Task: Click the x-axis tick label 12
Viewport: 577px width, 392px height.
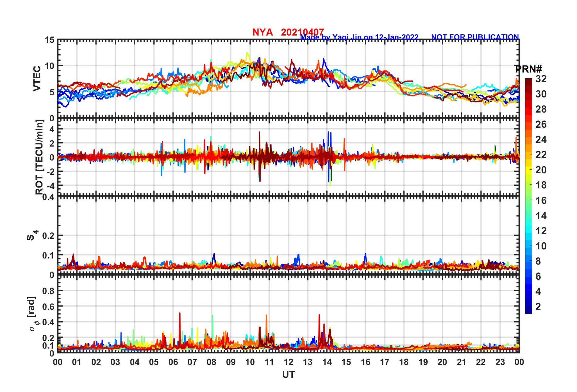Action: click(288, 362)
